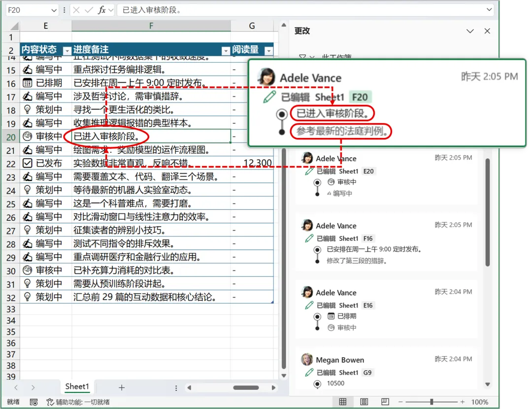Click the 编写中 pencil icon in row 15
Image resolution: width=532 pixels, height=409 pixels.
pyautogui.click(x=28, y=69)
